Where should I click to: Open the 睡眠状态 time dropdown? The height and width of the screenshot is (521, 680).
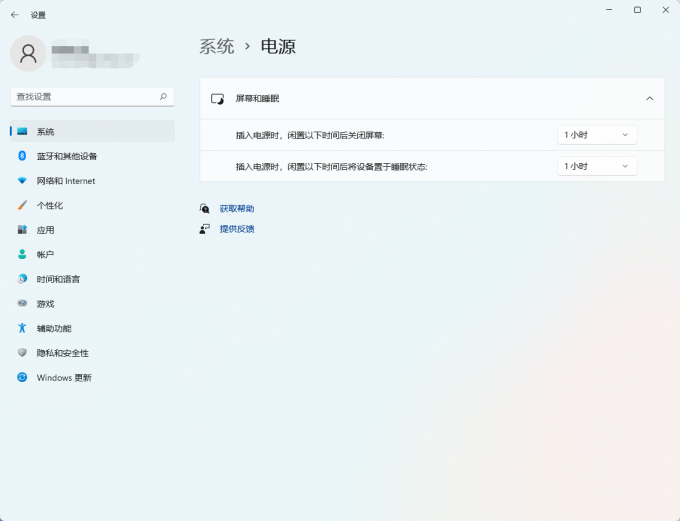[597, 166]
